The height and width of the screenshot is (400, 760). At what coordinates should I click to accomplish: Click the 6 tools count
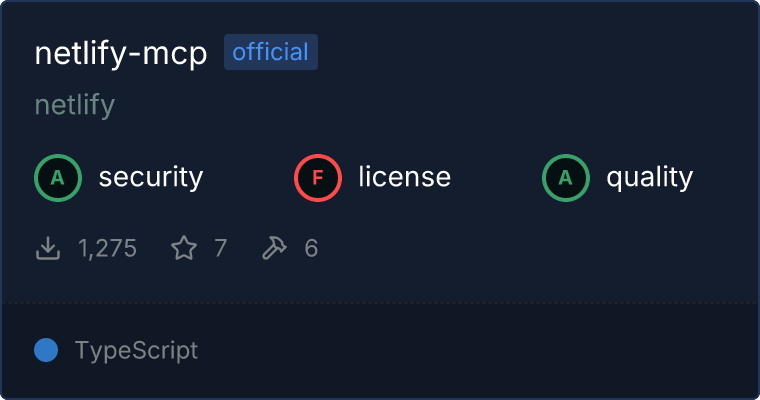pyautogui.click(x=311, y=248)
